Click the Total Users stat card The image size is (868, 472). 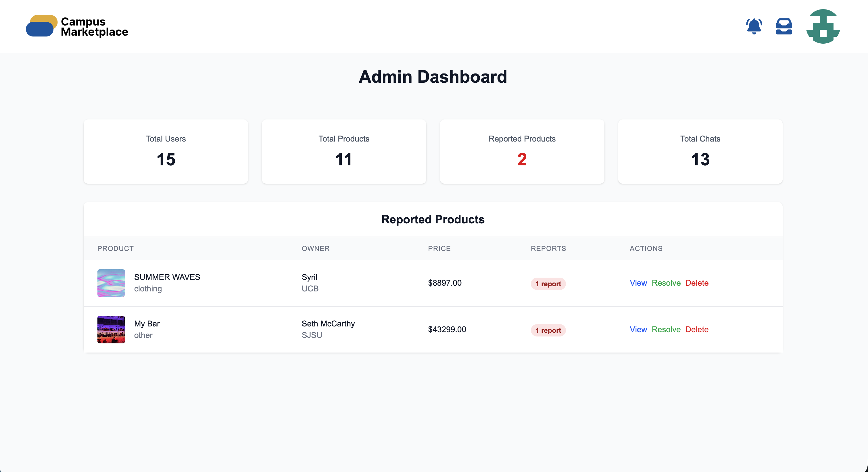point(166,152)
